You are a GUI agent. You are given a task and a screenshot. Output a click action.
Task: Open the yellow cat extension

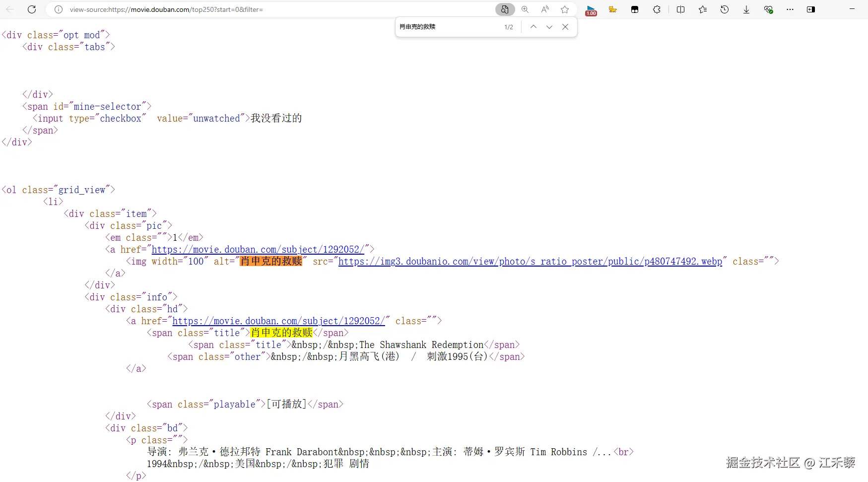(613, 9)
